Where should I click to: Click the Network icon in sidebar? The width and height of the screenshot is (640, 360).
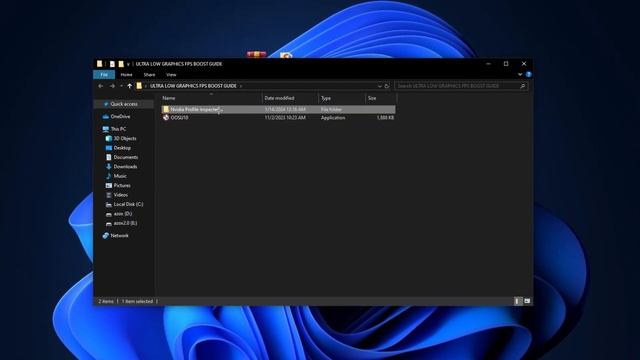(x=106, y=236)
